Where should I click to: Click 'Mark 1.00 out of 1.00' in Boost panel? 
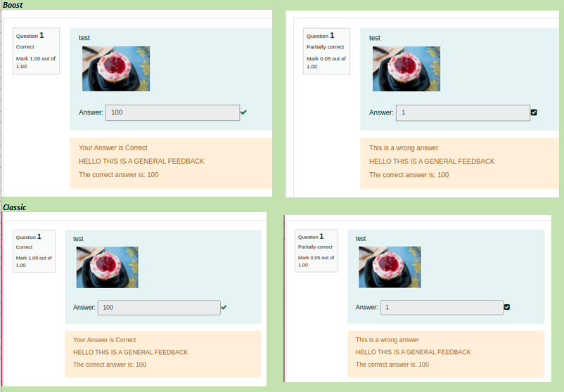36,63
